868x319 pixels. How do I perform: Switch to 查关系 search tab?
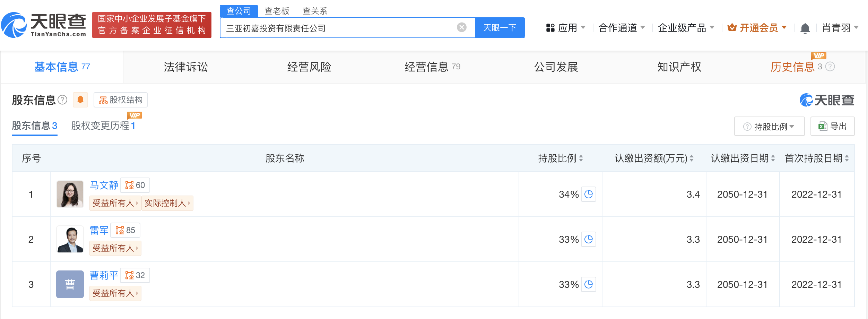(315, 11)
